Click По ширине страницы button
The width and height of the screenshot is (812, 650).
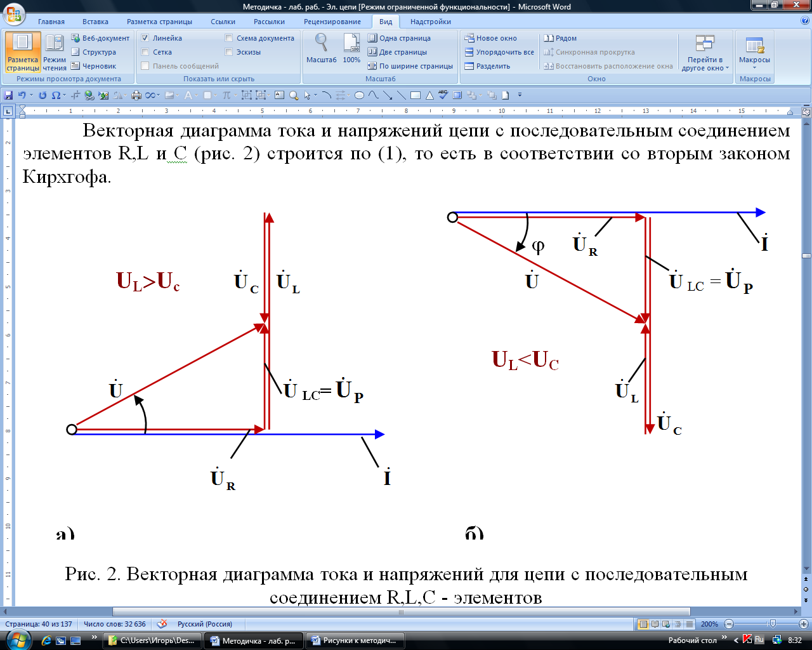(410, 66)
